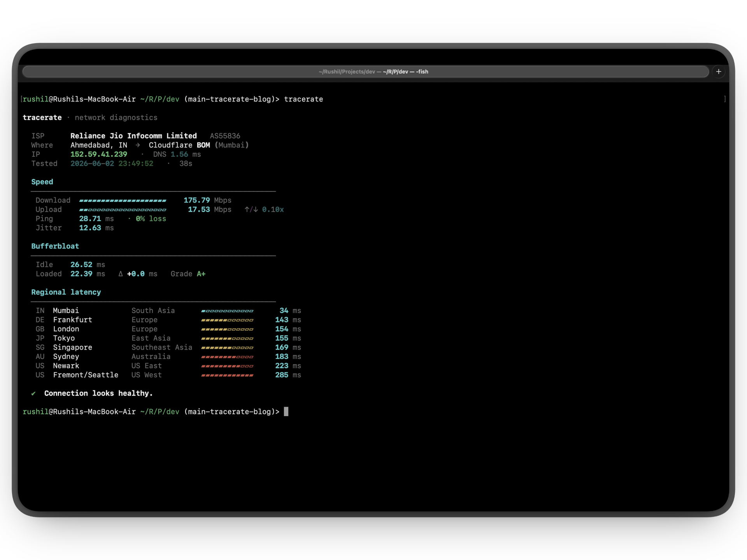
Task: Click the Mumbai latency row
Action: coord(168,311)
